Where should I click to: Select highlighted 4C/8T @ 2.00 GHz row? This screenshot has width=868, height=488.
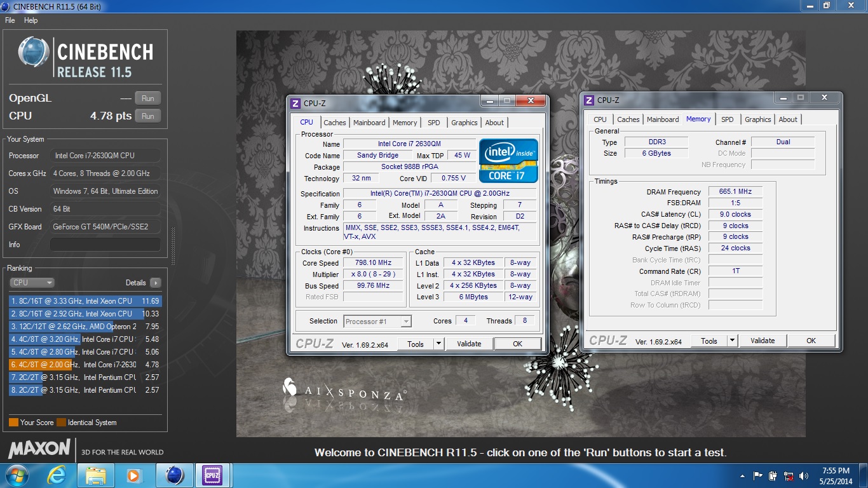click(x=85, y=365)
